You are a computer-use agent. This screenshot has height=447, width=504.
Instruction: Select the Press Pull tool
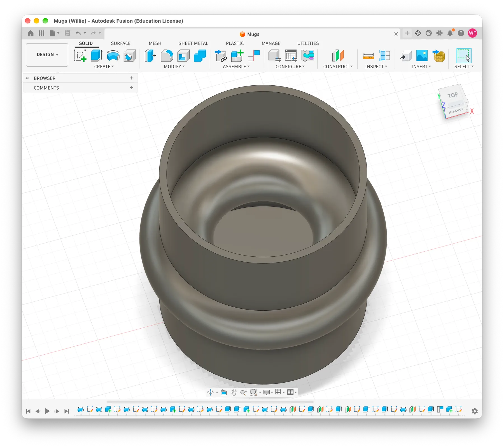click(150, 55)
